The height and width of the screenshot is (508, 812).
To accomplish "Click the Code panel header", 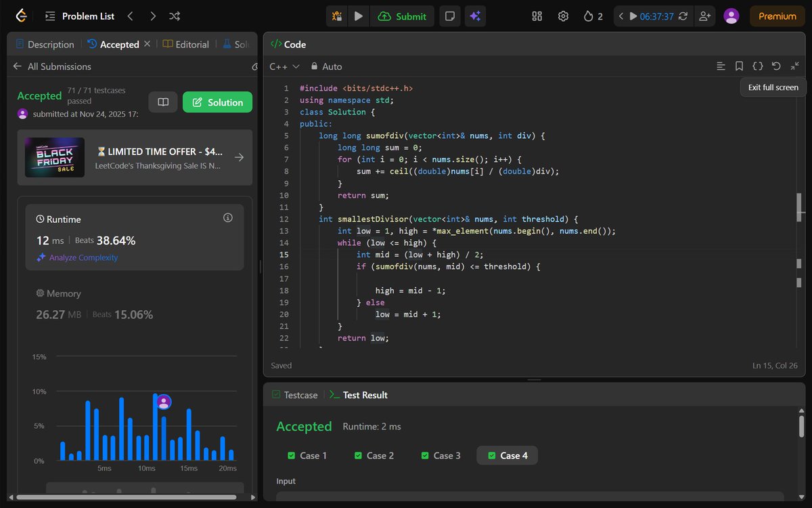I will 288,45.
